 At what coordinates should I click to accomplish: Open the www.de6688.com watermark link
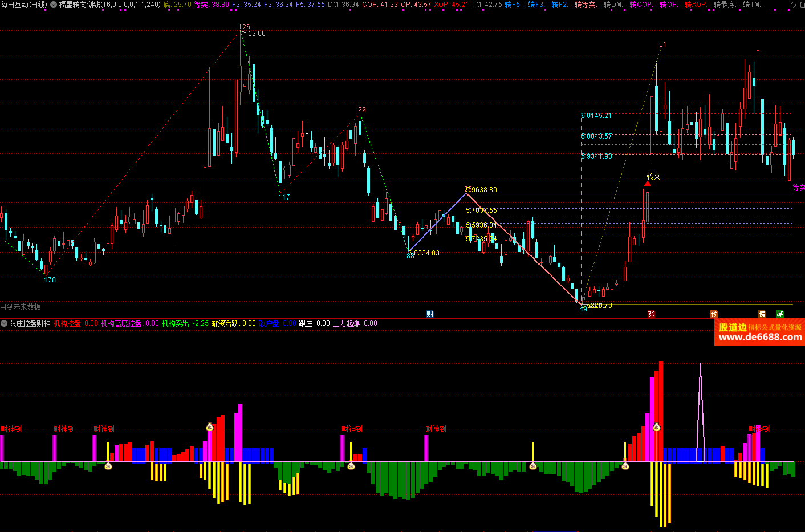760,337
